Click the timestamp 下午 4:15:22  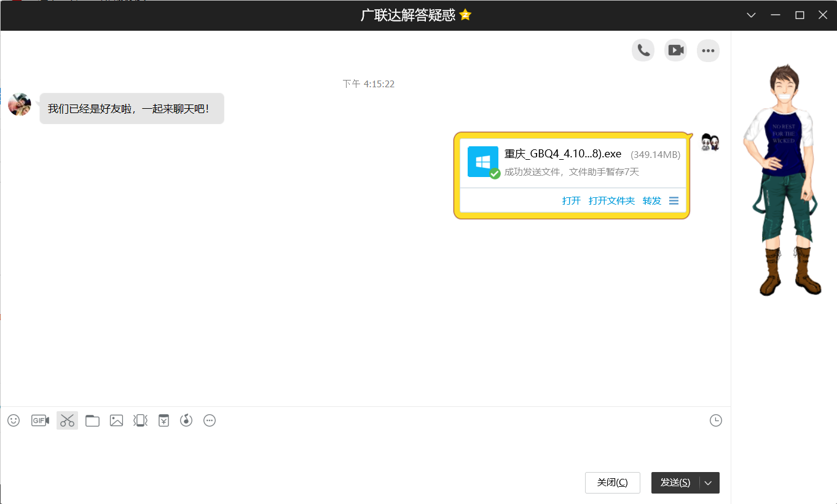coord(369,84)
